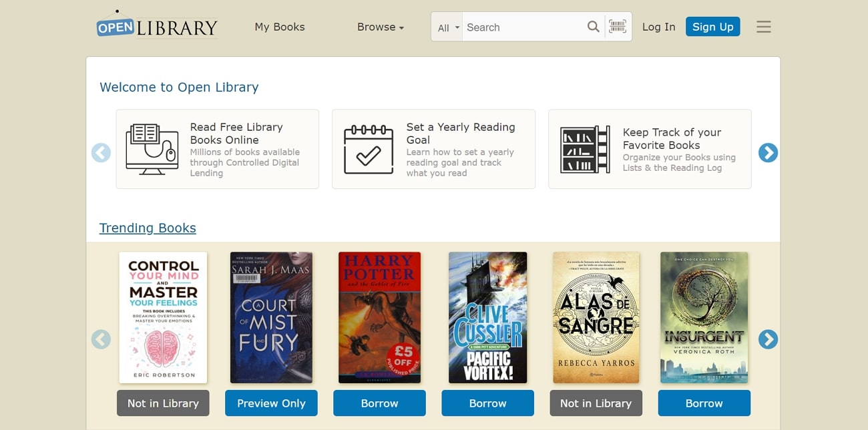Open the All search filter dropdown
The width and height of the screenshot is (868, 430).
point(446,27)
